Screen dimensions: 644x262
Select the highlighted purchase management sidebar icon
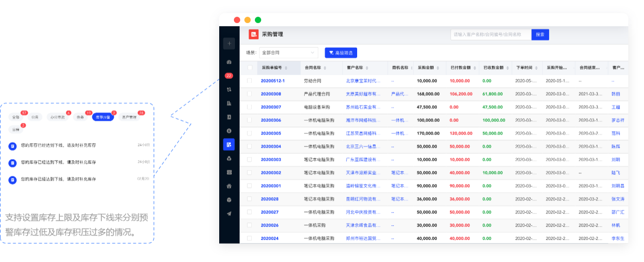pyautogui.click(x=229, y=144)
